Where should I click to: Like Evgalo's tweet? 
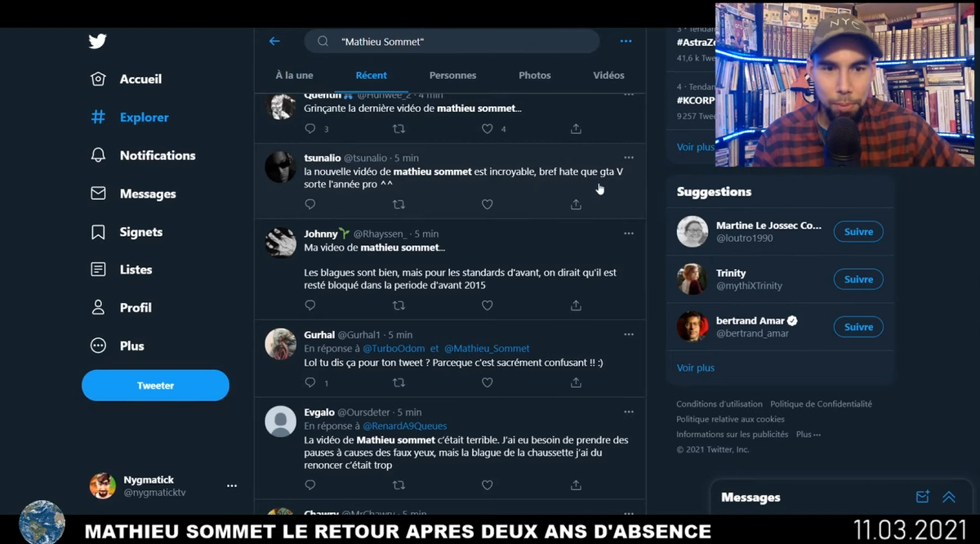click(488, 485)
